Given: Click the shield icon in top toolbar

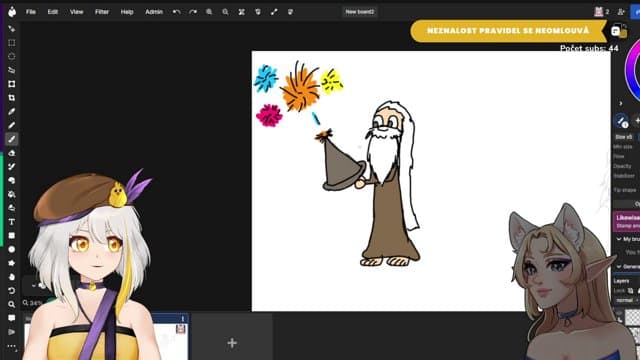Looking at the screenshot, I should click(x=258, y=12).
